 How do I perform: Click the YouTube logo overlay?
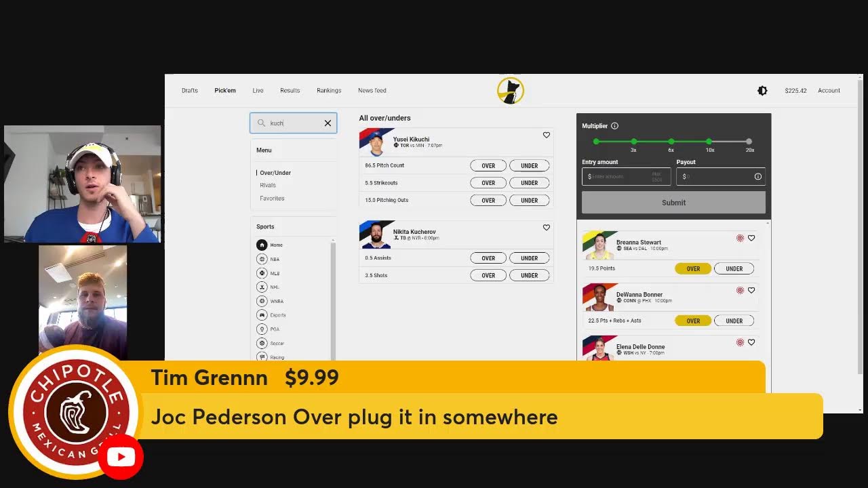point(121,457)
